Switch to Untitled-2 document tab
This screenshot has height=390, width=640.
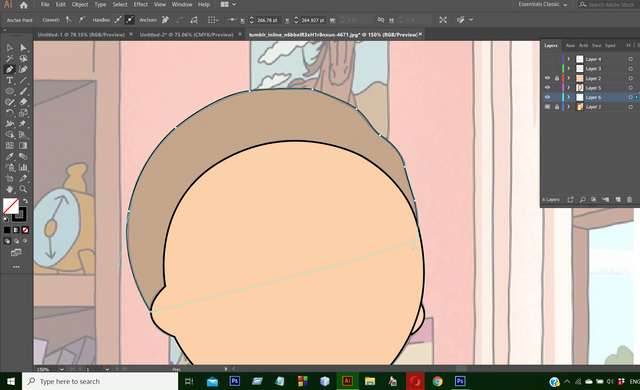(187, 35)
